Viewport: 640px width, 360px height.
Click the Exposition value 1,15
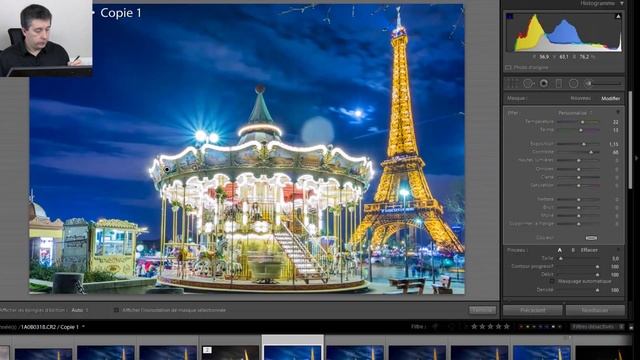click(613, 144)
